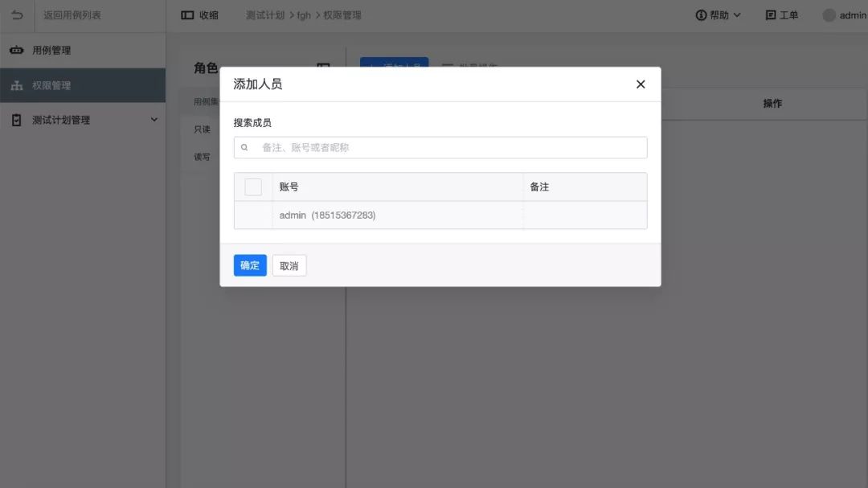The height and width of the screenshot is (488, 868).
Task: Select the 只读 role
Action: 202,129
